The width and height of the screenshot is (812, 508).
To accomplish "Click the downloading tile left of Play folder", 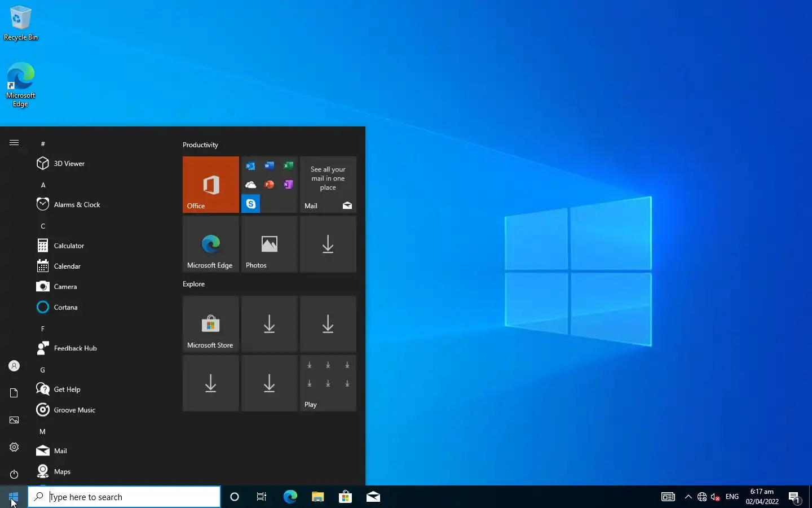I will click(270, 383).
